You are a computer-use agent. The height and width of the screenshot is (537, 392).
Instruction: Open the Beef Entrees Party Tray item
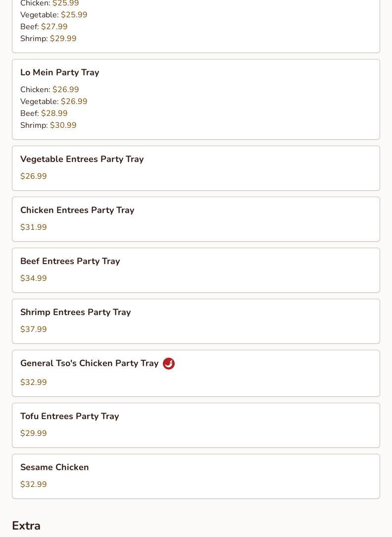tap(70, 261)
